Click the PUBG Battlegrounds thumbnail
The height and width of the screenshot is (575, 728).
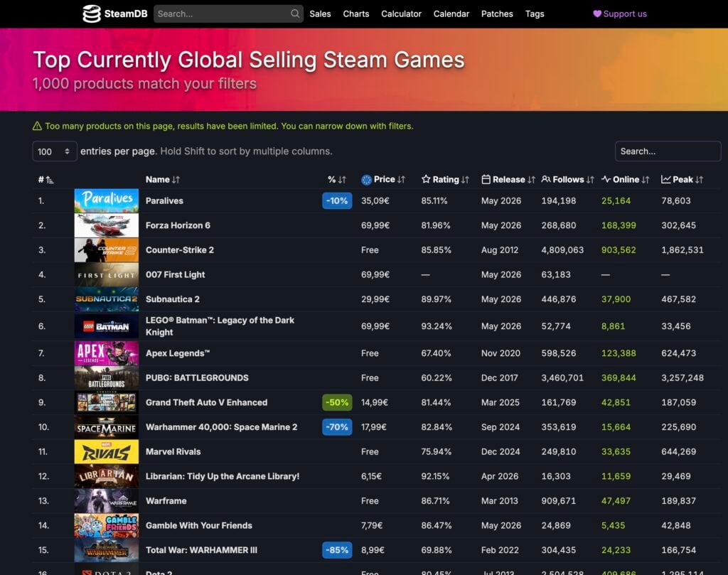[x=107, y=377]
